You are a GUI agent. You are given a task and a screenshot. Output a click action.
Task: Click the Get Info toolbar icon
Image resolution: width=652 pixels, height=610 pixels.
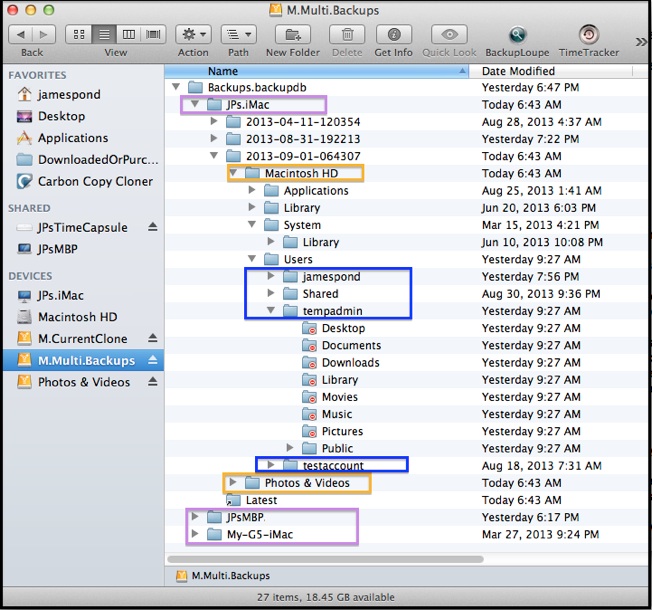pyautogui.click(x=394, y=35)
